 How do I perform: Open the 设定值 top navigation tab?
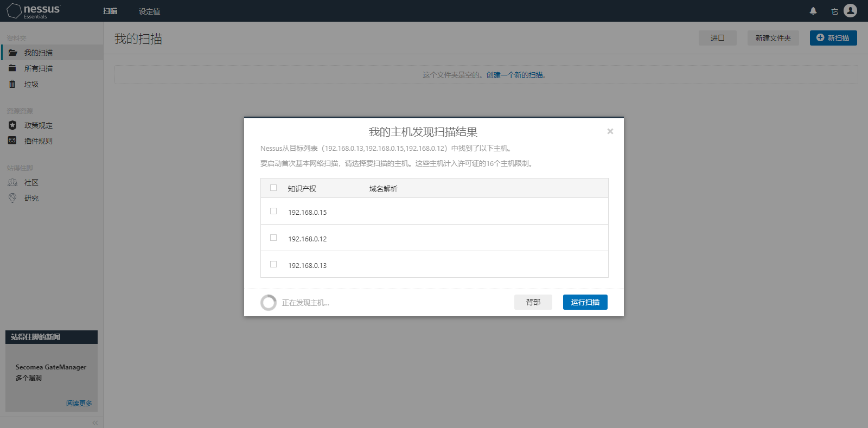[x=149, y=11]
